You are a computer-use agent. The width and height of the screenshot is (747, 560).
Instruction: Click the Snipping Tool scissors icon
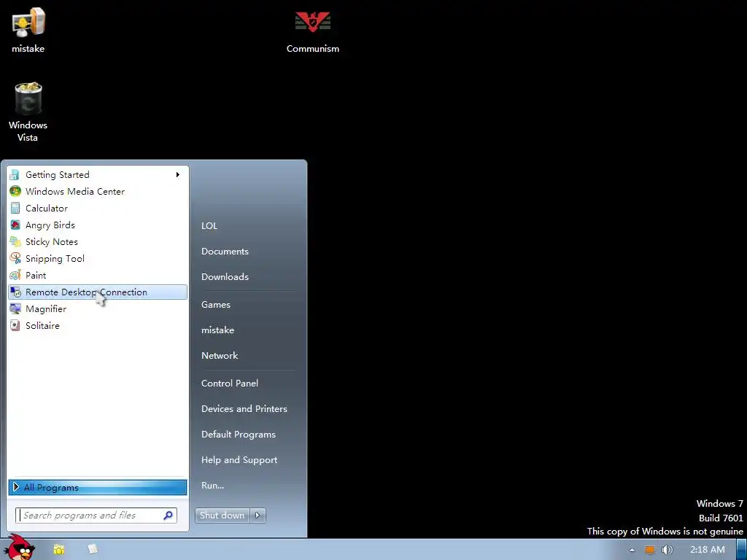[x=15, y=258]
